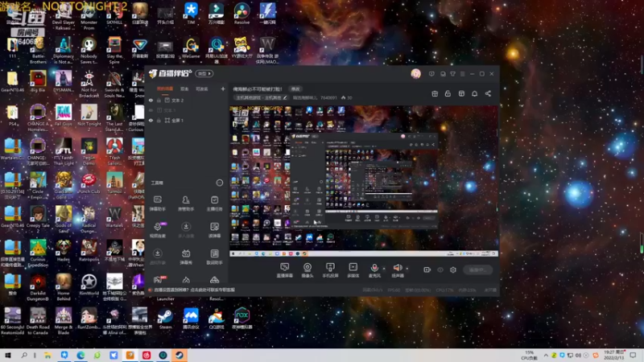Viewport: 644px width, 362px height.
Task: Open taskbar search magnifier
Action: 24,356
